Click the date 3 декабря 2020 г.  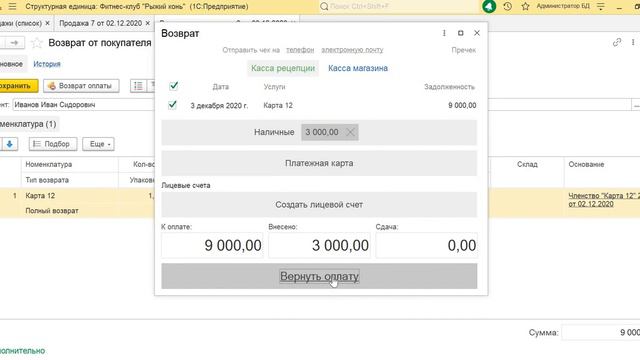coord(219,105)
